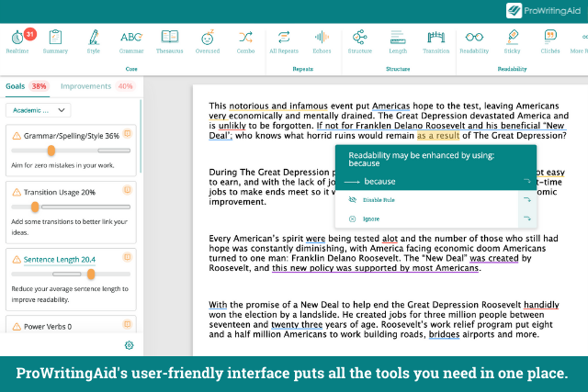This screenshot has width=588, height=392.
Task: Run the Echoes report
Action: point(322,41)
